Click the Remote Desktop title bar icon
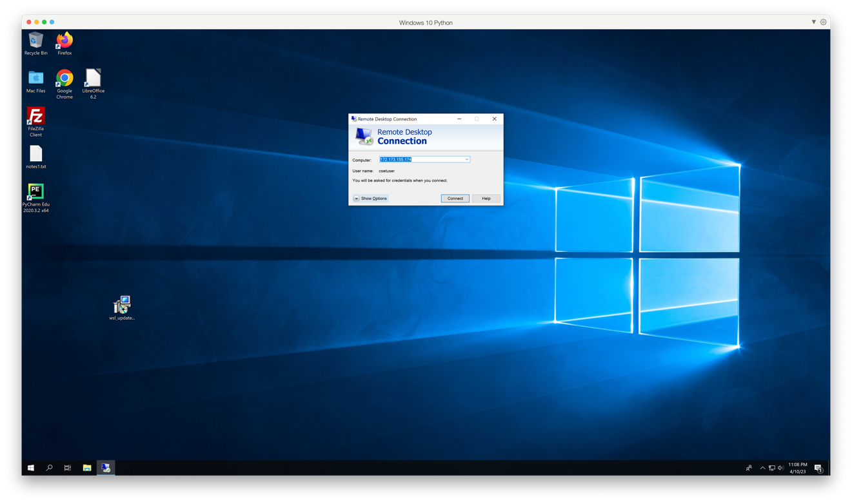Image resolution: width=852 pixels, height=504 pixels. click(x=353, y=119)
